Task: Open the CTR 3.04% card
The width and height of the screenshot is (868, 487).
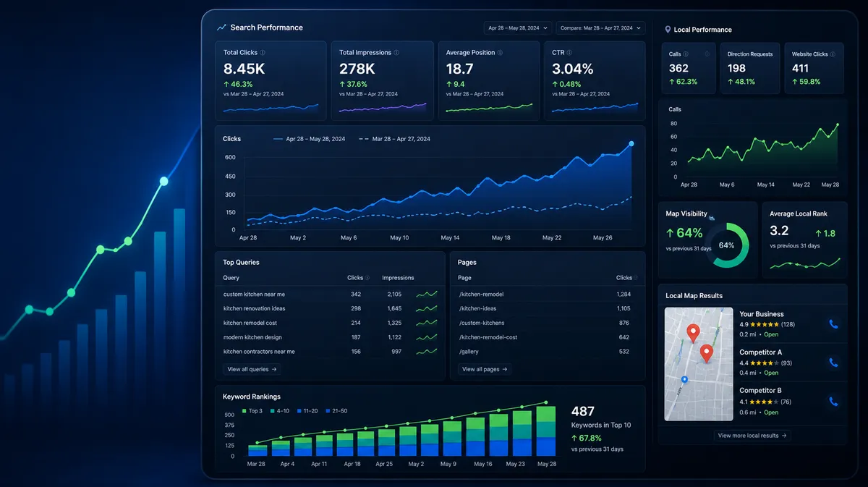Action: 595,80
